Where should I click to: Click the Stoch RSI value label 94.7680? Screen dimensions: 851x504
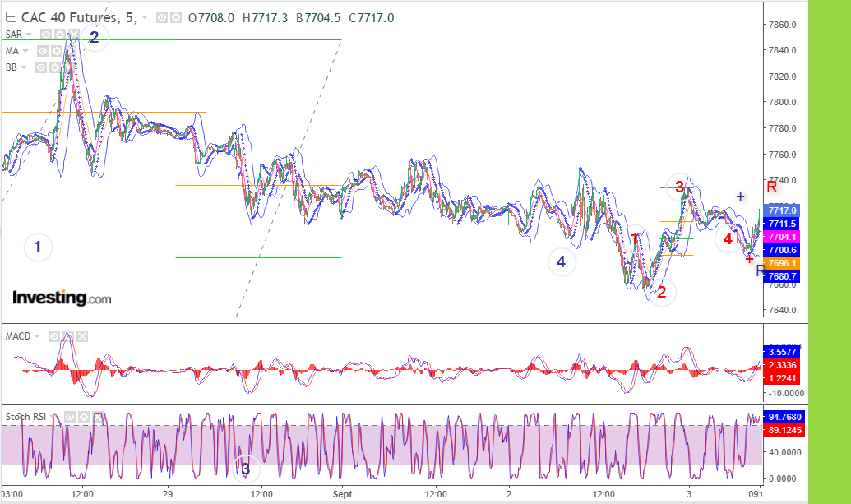tap(784, 417)
